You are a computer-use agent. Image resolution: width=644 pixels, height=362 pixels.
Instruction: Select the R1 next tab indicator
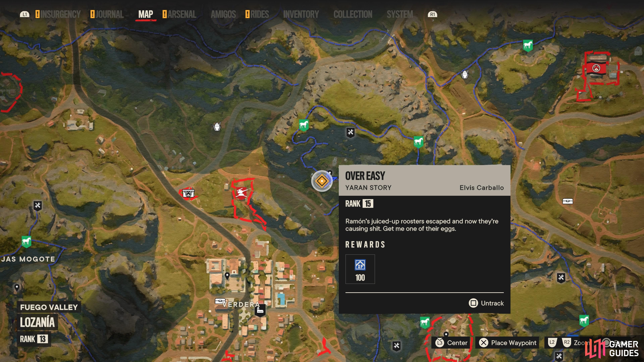coord(433,14)
